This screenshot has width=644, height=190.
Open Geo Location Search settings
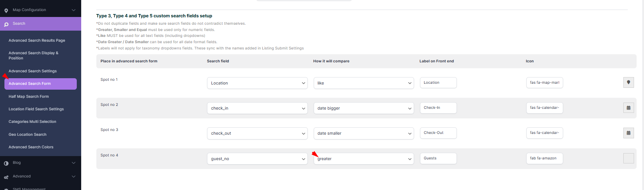click(28, 135)
